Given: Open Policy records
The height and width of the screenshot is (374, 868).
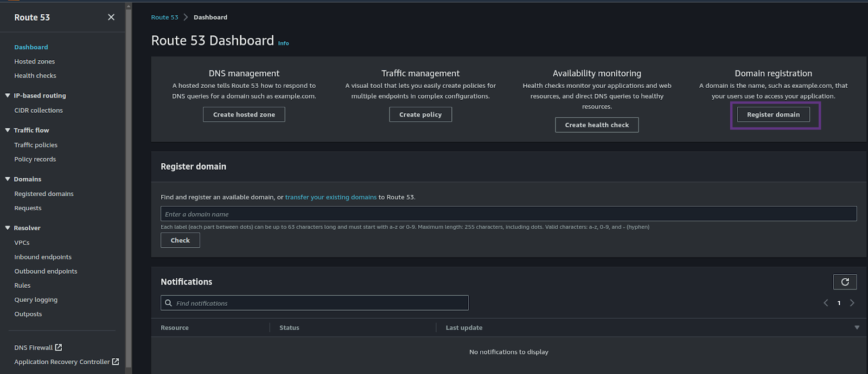Looking at the screenshot, I should pyautogui.click(x=35, y=159).
